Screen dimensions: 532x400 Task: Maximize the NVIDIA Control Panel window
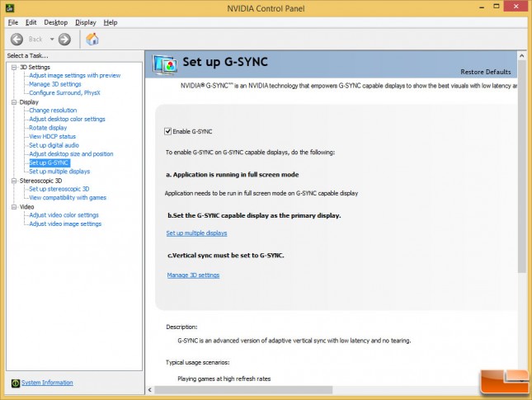[x=497, y=7]
